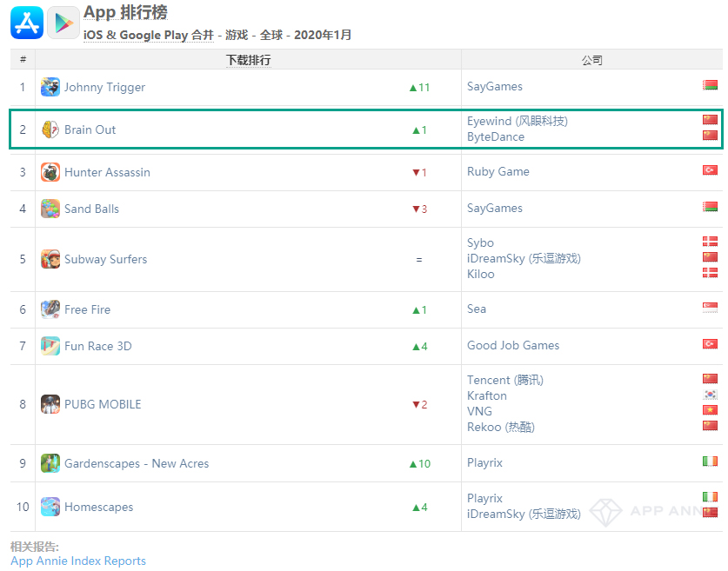Open SayGames company in Johnny Trigger row

[494, 87]
